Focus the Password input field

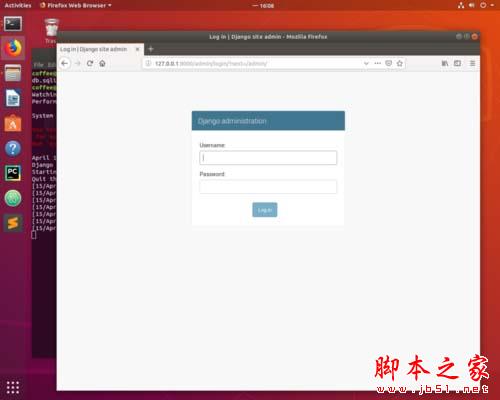(x=268, y=187)
